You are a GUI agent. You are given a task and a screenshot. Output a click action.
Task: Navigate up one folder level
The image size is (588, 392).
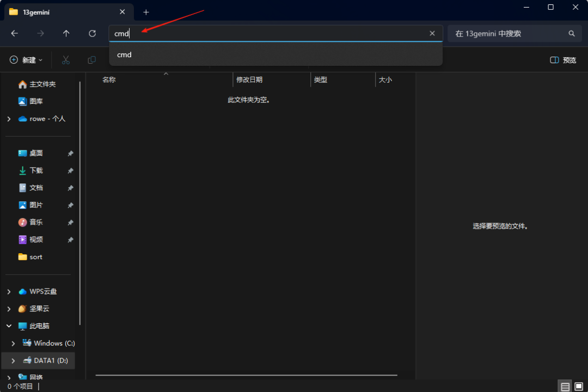point(66,33)
